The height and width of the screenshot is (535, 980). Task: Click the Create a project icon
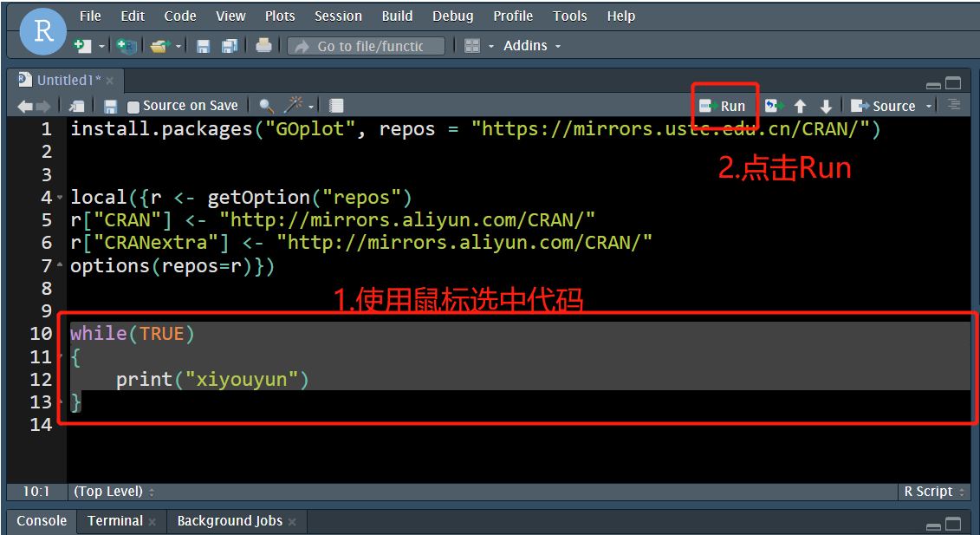coord(127,46)
